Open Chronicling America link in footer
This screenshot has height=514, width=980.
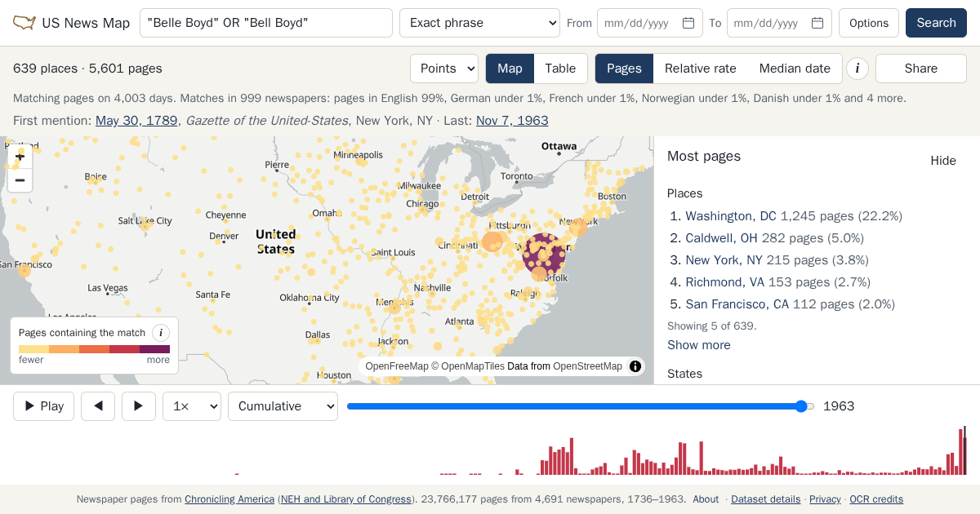tap(229, 499)
